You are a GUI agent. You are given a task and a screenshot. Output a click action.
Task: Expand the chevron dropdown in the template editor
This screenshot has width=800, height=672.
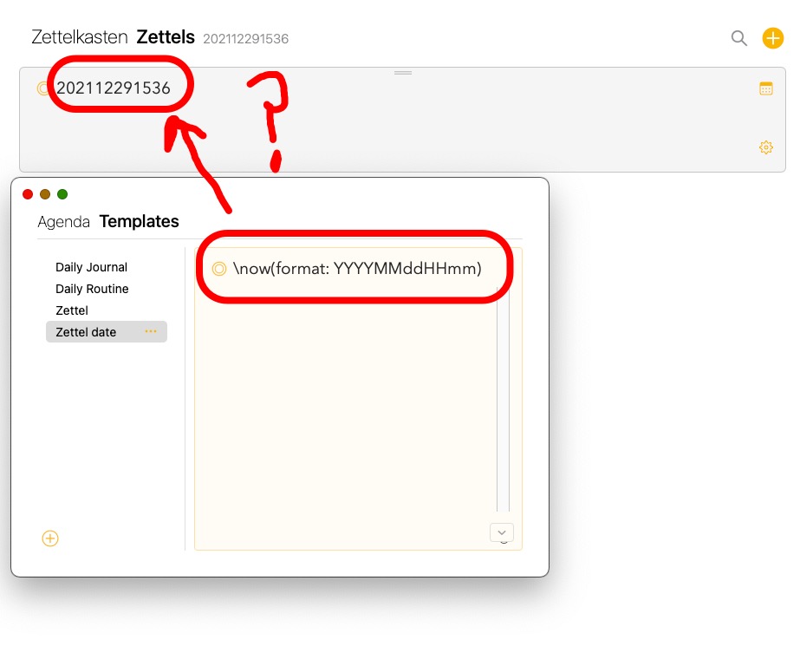[x=502, y=532]
